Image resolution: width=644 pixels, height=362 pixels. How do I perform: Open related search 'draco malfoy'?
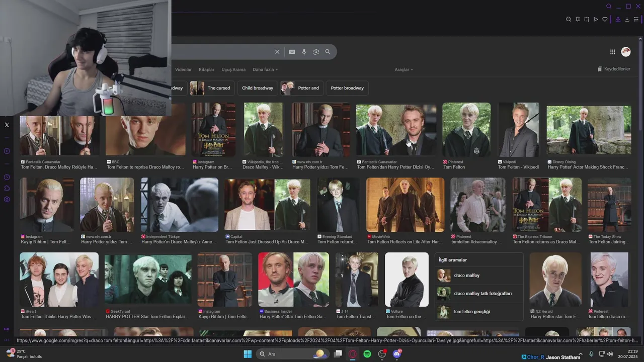(479, 276)
